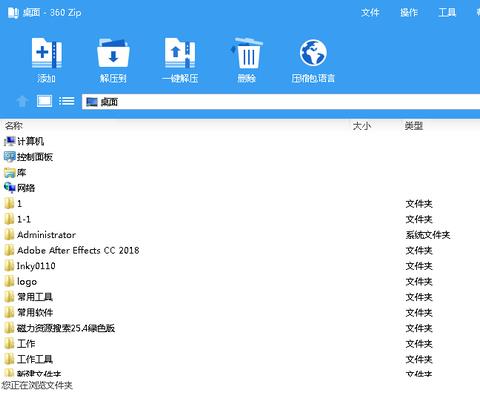This screenshot has height=396, width=480.
Task: Sort by the 名称 column header
Action: [x=14, y=126]
